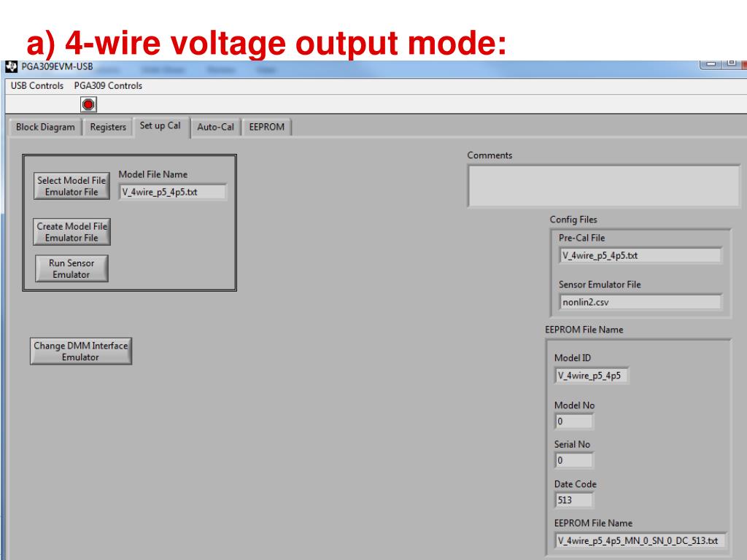Screen dimensions: 747x560
Task: Select the Set up Cal tab
Action: click(160, 126)
